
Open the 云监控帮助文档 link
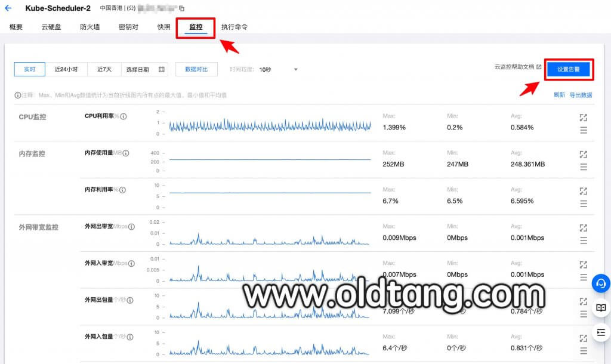coord(517,67)
